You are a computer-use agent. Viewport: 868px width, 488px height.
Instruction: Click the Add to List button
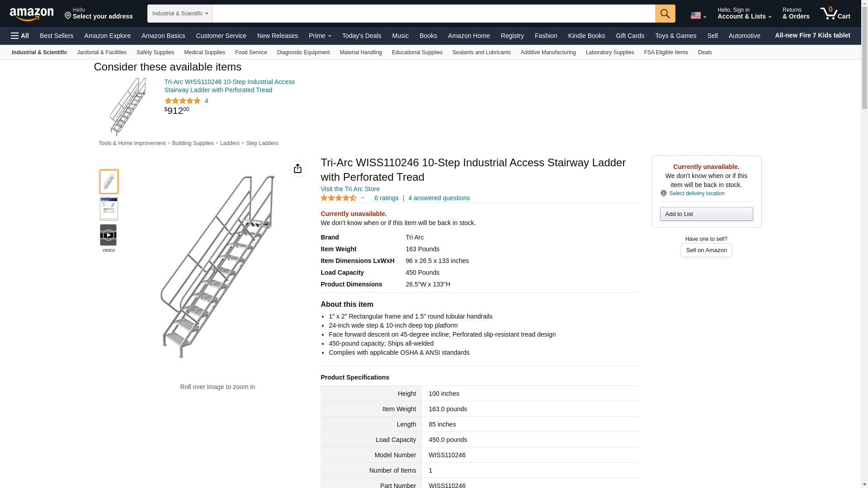click(706, 214)
